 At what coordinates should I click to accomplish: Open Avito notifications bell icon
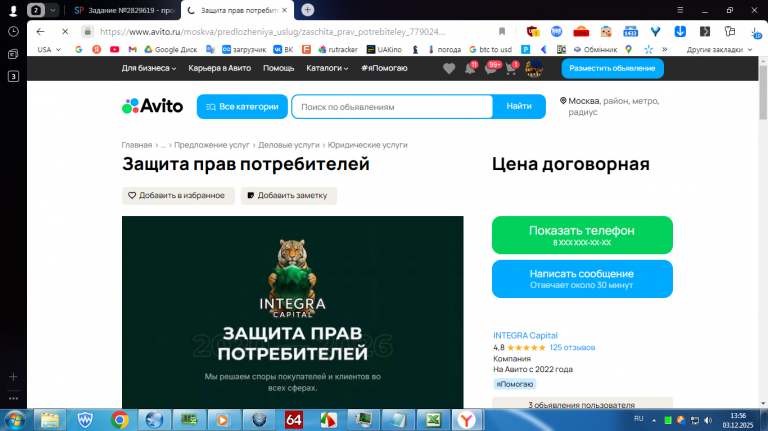(x=470, y=69)
